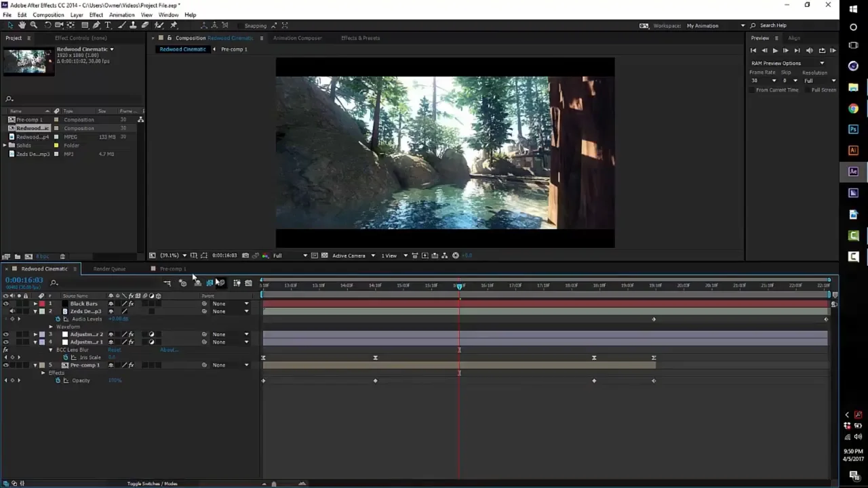868x488 pixels.
Task: Open RAM Preview Options dropdown
Action: (x=787, y=63)
